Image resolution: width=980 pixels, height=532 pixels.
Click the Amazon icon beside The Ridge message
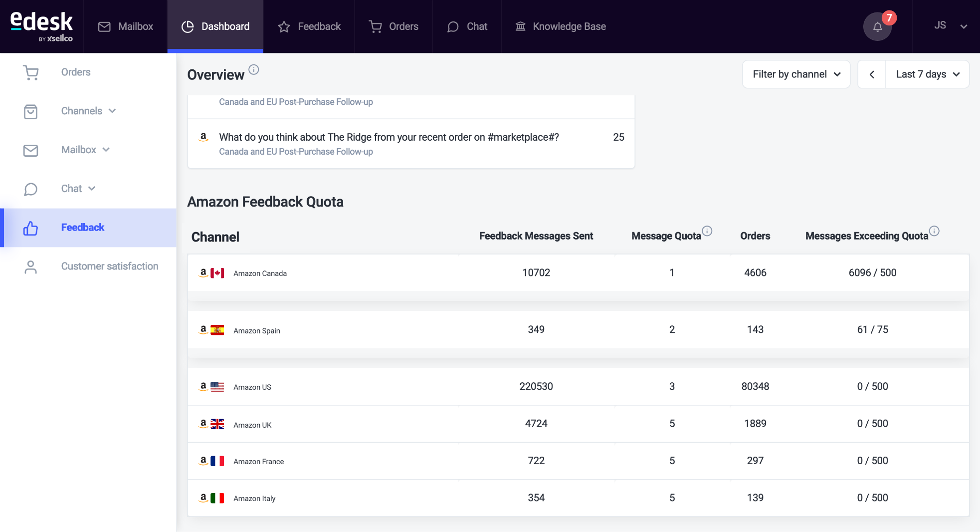[x=203, y=137]
